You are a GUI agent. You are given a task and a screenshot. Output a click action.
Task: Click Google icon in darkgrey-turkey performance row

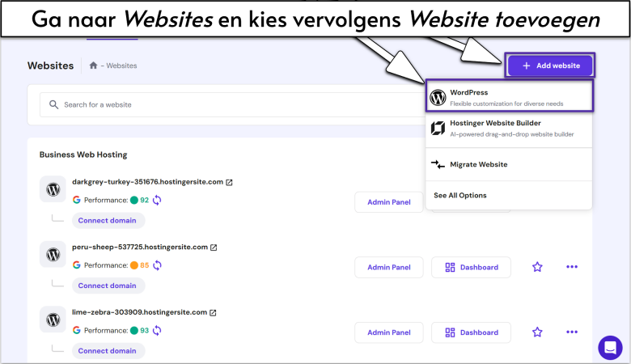(x=77, y=200)
